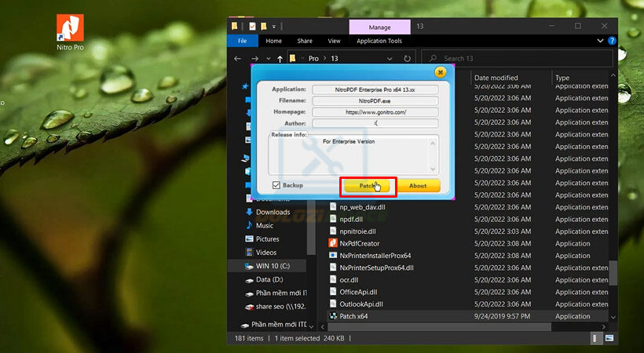Click the Refresh icon beside address bar
This screenshot has height=353, width=644.
point(407,59)
